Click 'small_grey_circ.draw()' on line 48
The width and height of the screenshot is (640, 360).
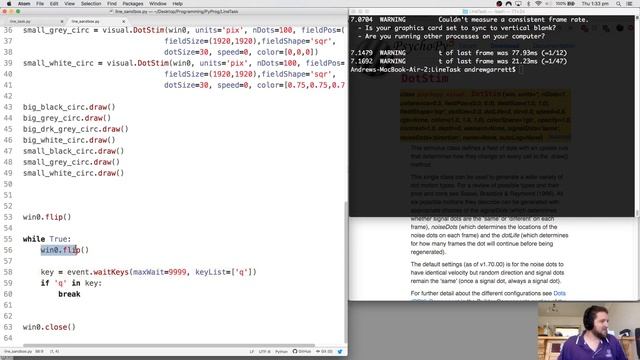pyautogui.click(x=71, y=162)
